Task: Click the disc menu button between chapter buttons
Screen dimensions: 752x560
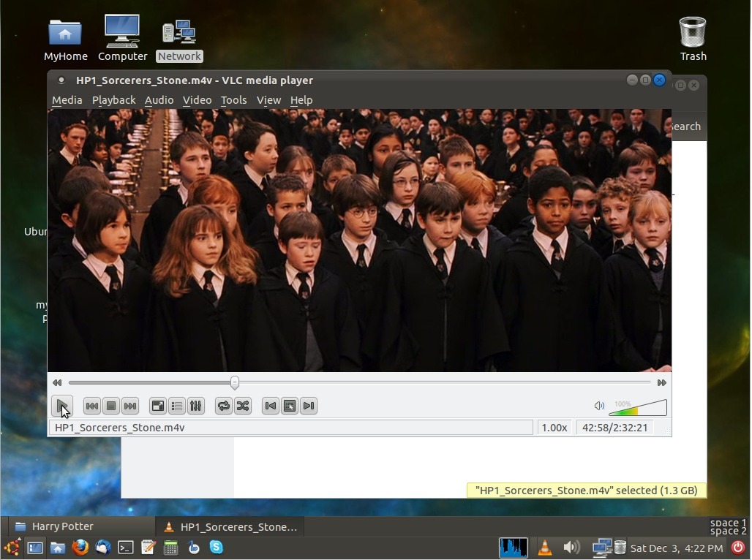Action: coord(290,406)
